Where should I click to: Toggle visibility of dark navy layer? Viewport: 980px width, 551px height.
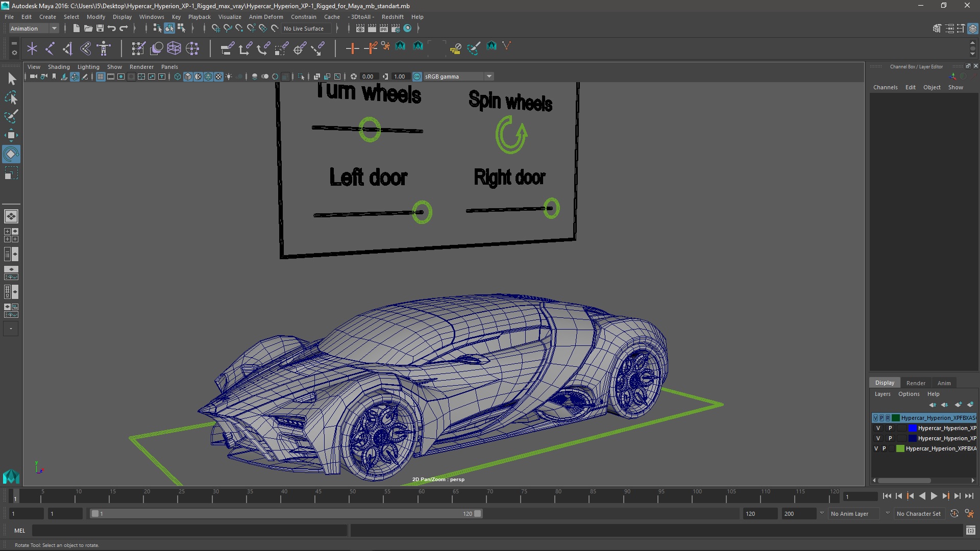[878, 438]
